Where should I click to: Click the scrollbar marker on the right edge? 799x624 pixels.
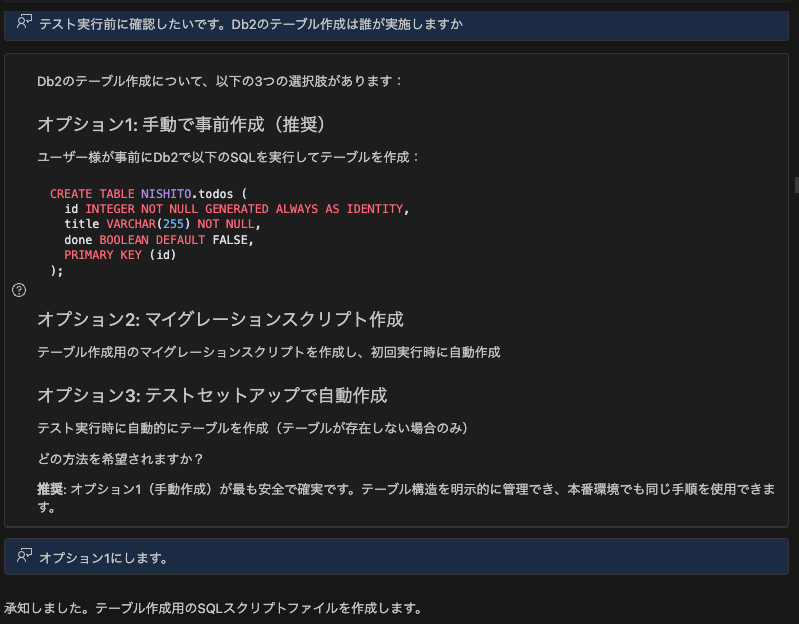(796, 184)
